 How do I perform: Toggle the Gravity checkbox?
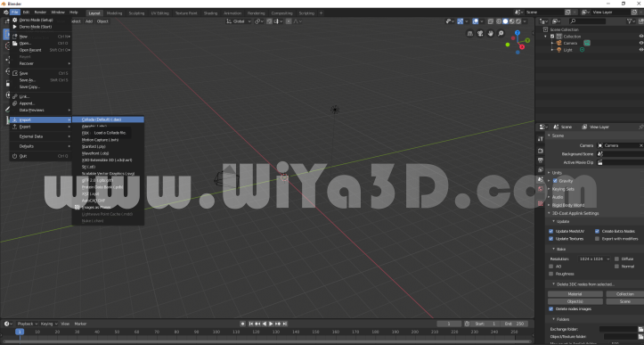click(x=555, y=180)
